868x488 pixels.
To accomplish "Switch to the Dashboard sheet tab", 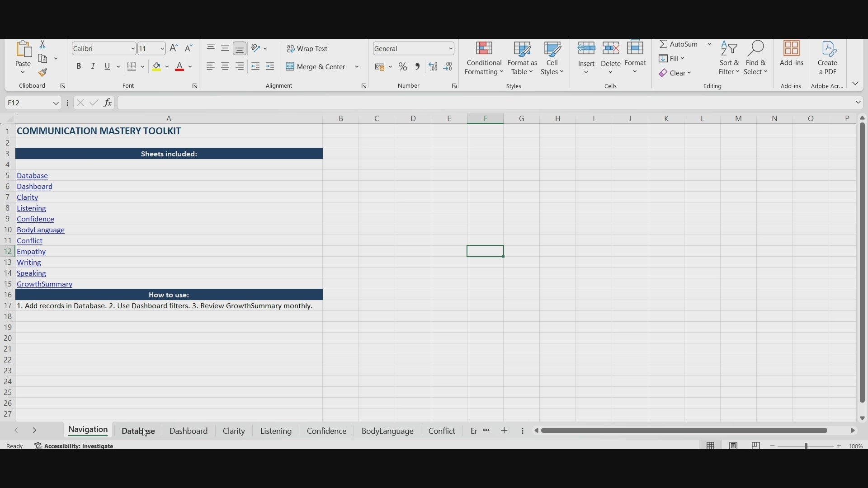I will click(189, 432).
